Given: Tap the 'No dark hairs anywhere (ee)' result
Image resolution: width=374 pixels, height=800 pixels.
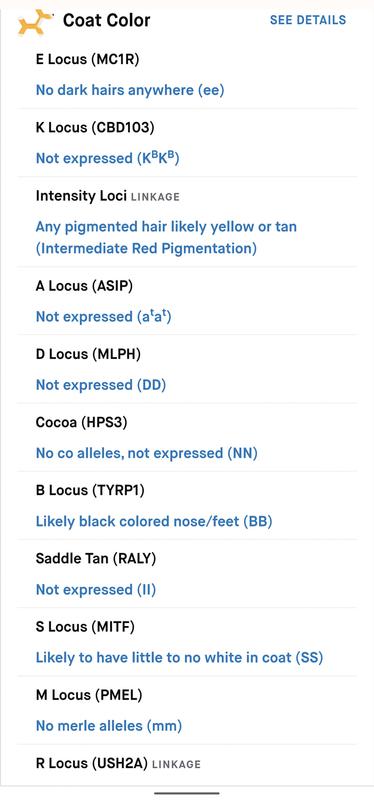Looking at the screenshot, I should pos(130,90).
